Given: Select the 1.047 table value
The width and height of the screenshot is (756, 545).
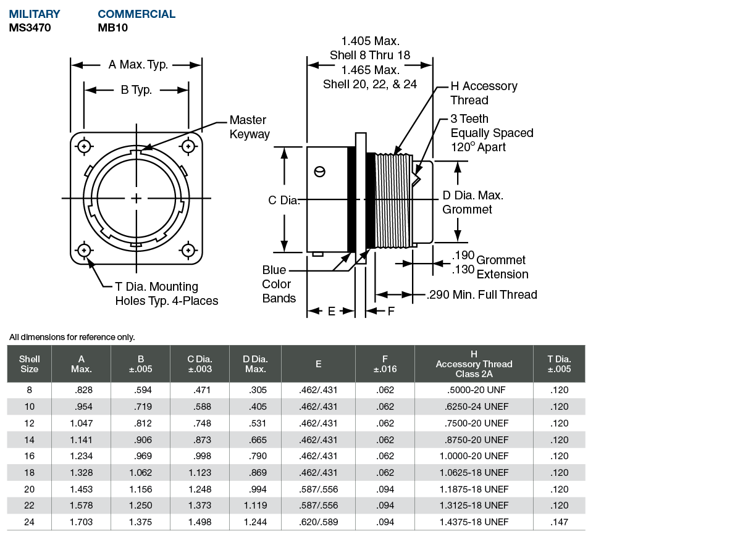Looking at the screenshot, I should click(81, 423).
